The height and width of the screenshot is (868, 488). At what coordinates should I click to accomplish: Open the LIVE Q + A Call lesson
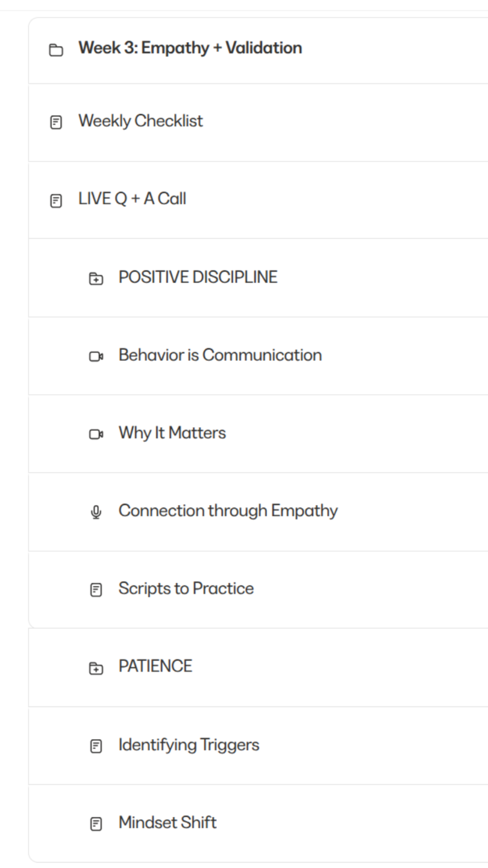(132, 199)
